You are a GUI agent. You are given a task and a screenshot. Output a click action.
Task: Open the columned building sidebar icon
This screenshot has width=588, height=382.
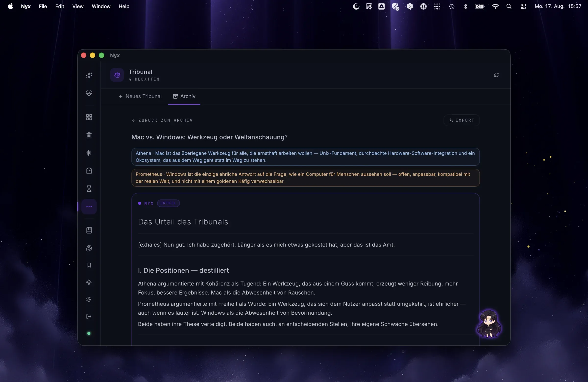[89, 135]
